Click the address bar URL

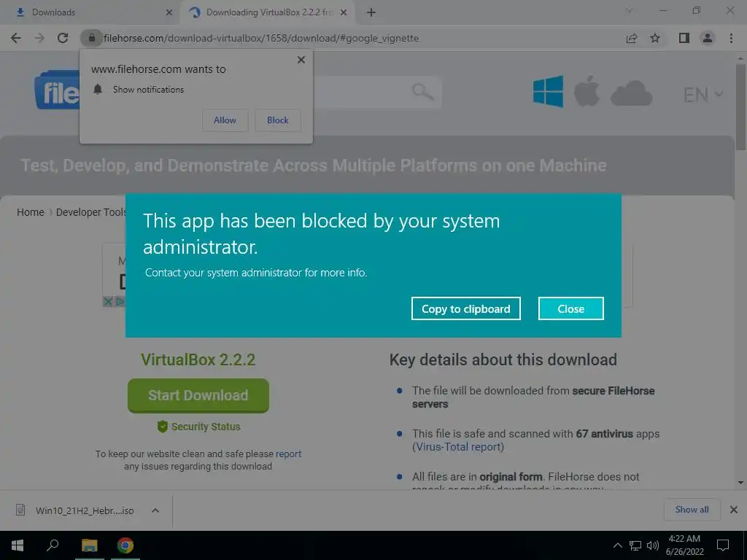coord(261,38)
